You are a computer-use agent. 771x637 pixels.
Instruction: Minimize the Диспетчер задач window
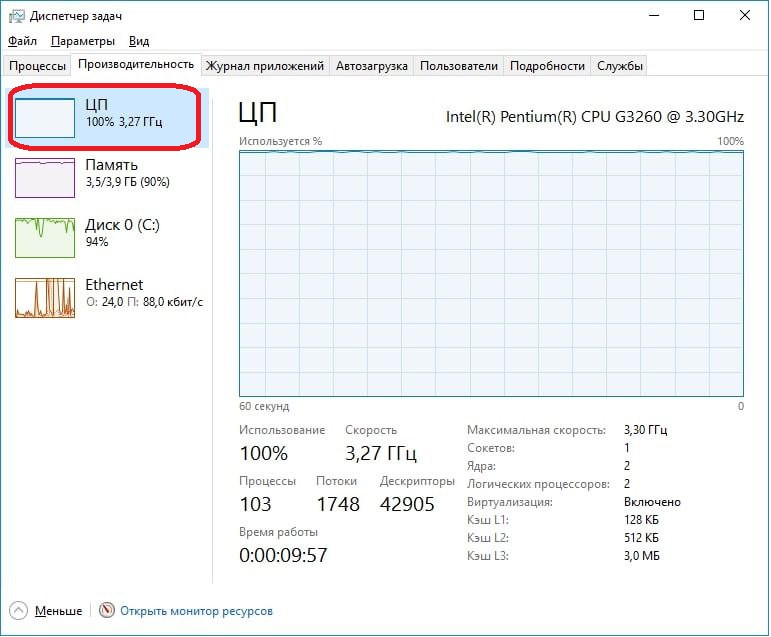(654, 15)
